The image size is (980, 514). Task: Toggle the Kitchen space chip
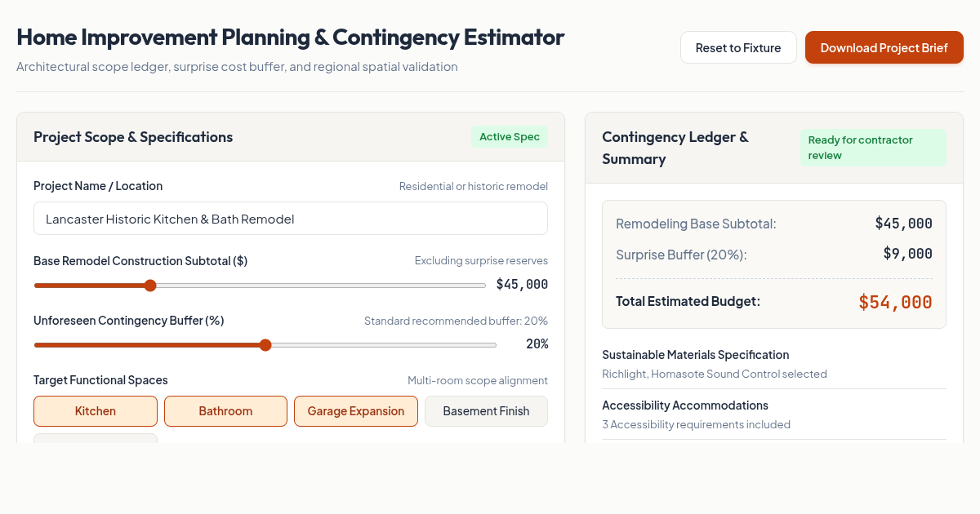[x=96, y=411]
